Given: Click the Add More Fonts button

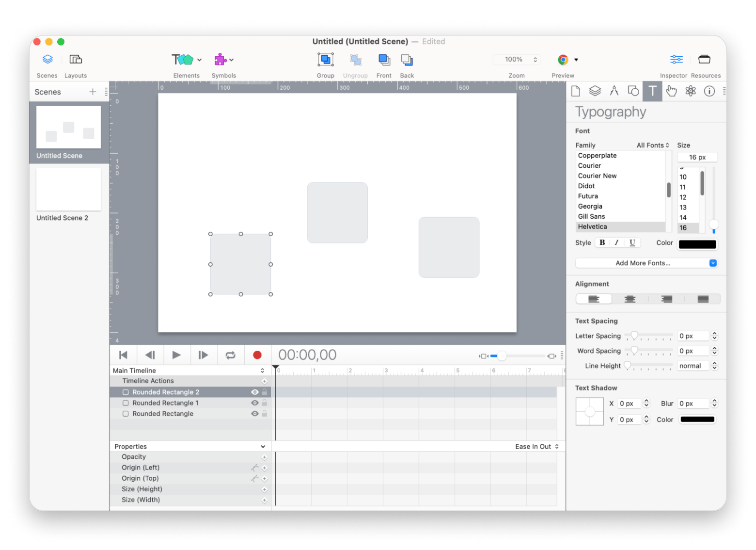Looking at the screenshot, I should (643, 263).
